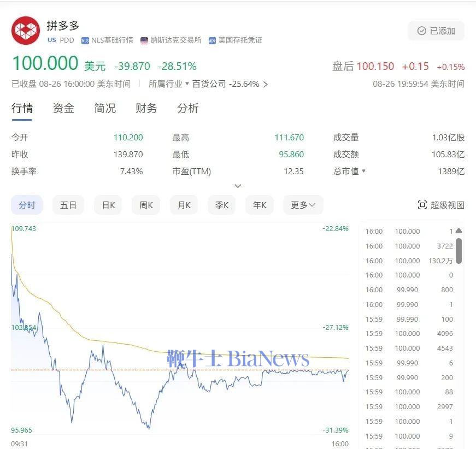The image size is (476, 449).
Task: Click the chart low point near -31.39%
Action: point(149,428)
